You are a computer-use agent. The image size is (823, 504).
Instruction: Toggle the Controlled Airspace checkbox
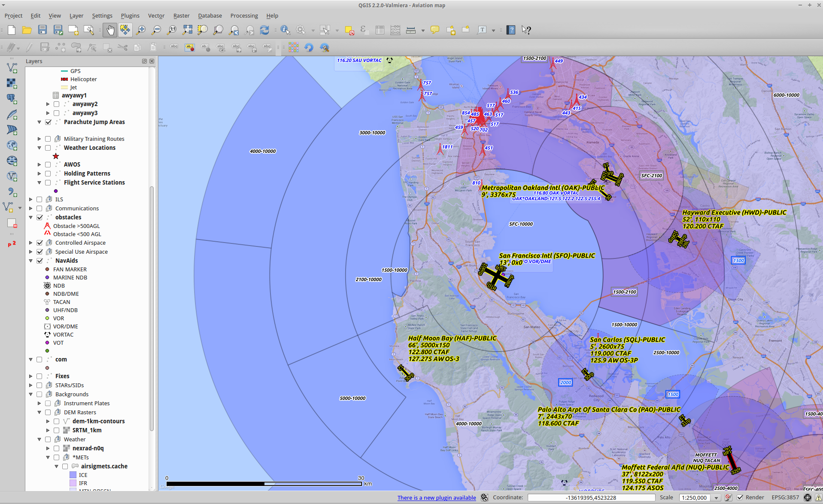pos(39,243)
